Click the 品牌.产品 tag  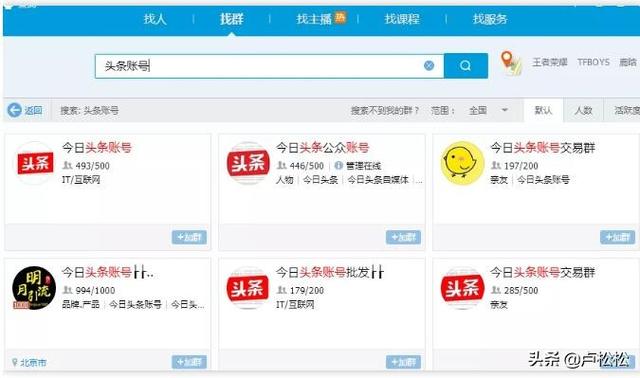81,304
